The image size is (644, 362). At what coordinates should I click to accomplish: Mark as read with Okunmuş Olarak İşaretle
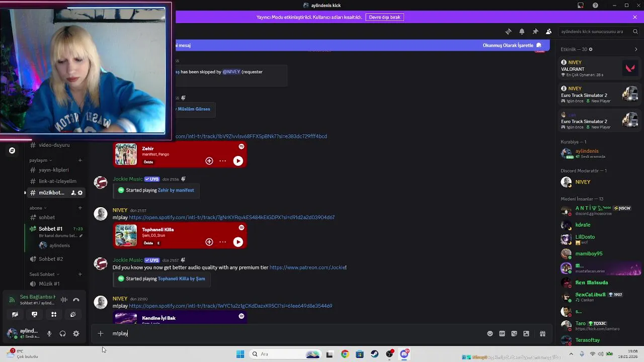(x=512, y=45)
